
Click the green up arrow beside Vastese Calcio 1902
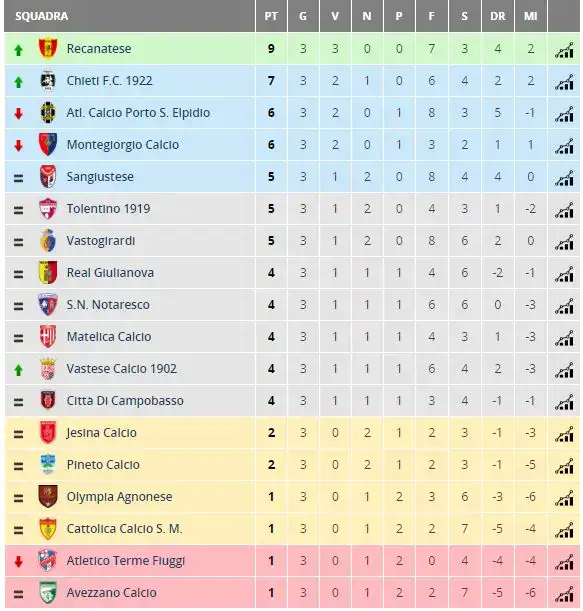(x=18, y=370)
